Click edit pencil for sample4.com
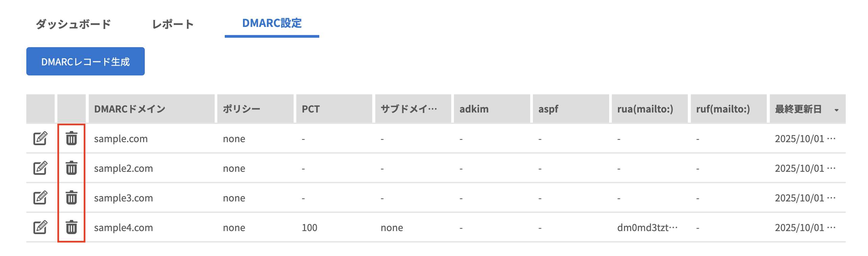868x256 pixels. click(x=40, y=227)
